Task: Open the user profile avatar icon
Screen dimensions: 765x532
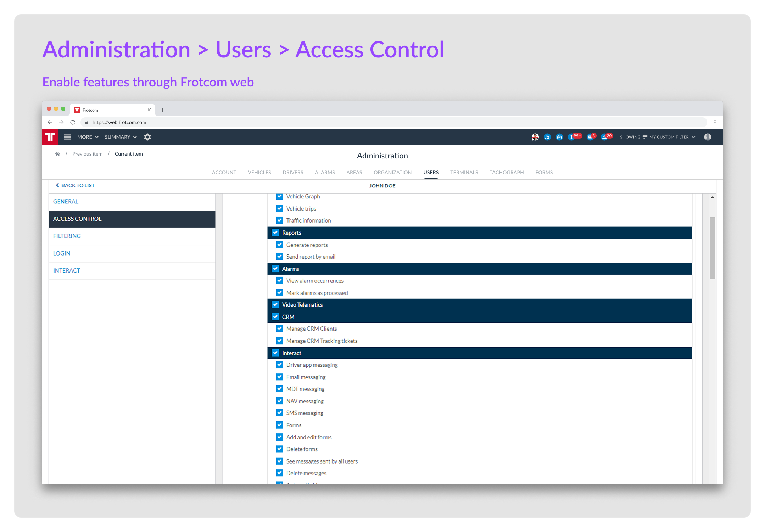Action: tap(708, 137)
